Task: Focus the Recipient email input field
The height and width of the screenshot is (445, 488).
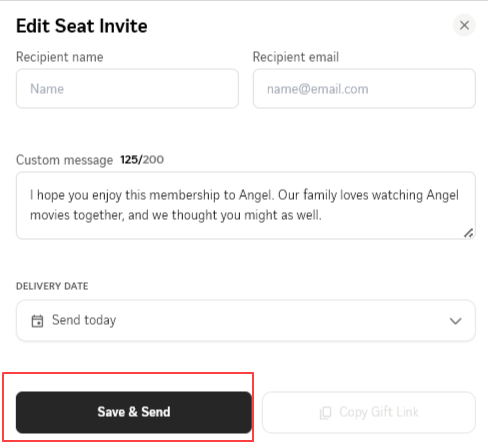Action: [x=364, y=89]
